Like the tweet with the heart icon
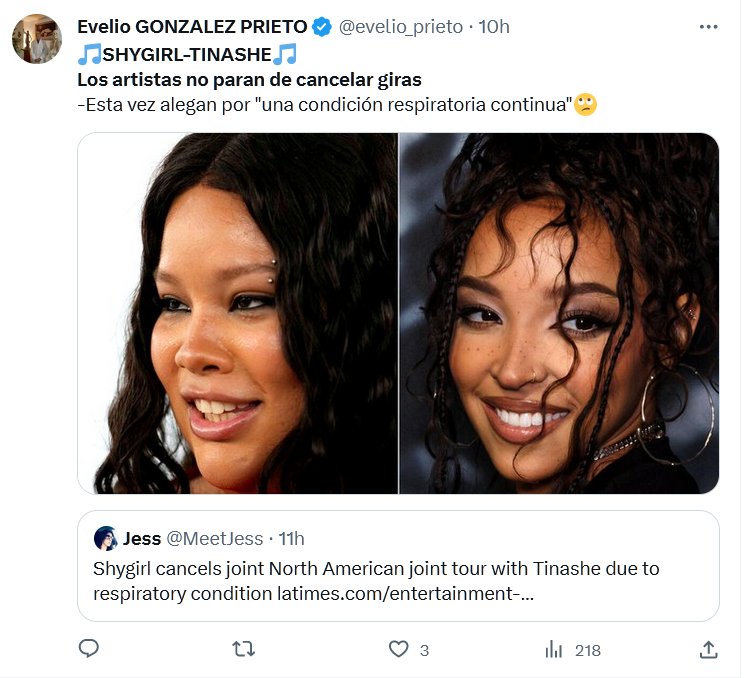This screenshot has height=678, width=748. pos(399,649)
